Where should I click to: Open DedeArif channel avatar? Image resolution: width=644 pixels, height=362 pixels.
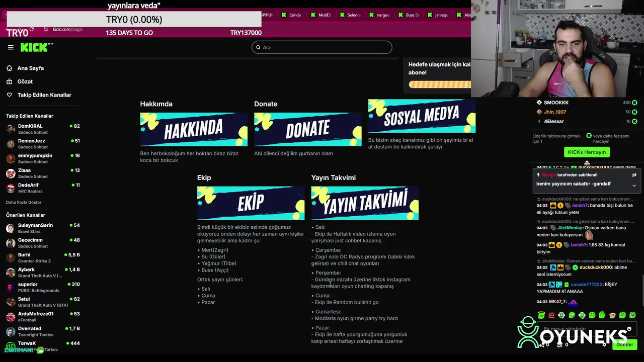coord(11,188)
